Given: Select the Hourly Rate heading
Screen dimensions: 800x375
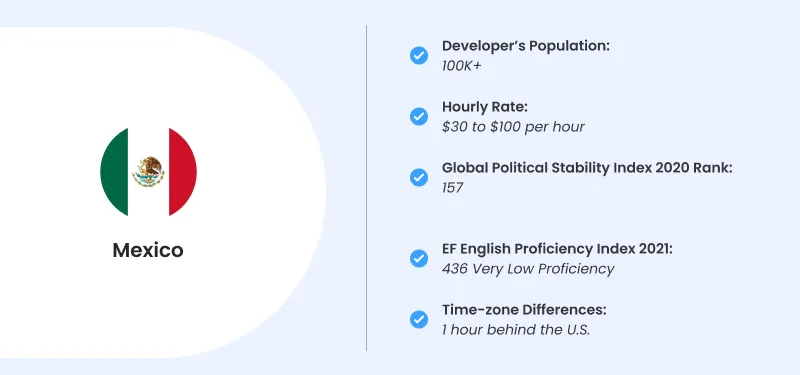Looking at the screenshot, I should [485, 107].
